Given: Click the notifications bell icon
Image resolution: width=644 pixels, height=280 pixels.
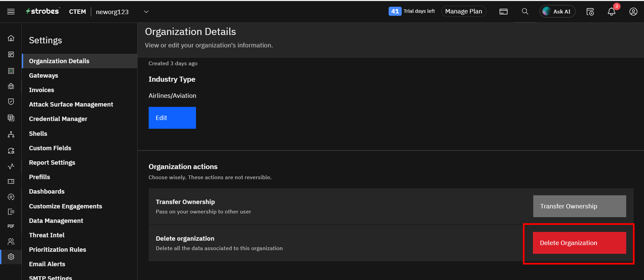Looking at the screenshot, I should coord(611,12).
